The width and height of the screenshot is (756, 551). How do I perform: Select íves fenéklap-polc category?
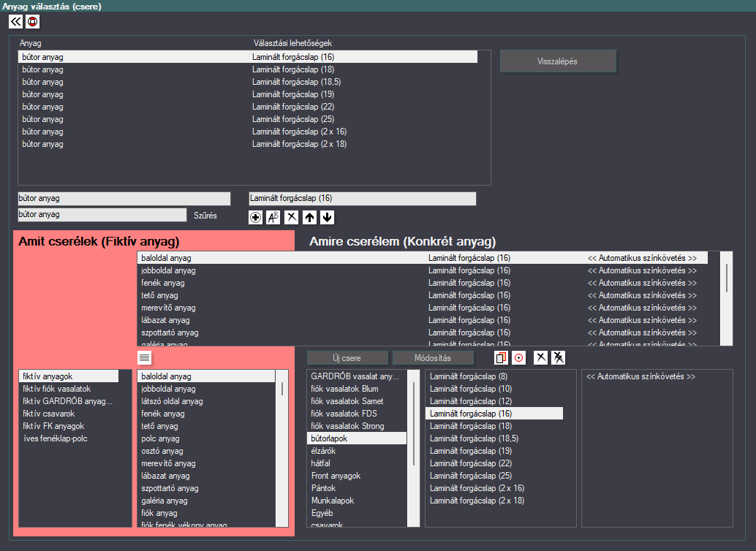point(69,438)
